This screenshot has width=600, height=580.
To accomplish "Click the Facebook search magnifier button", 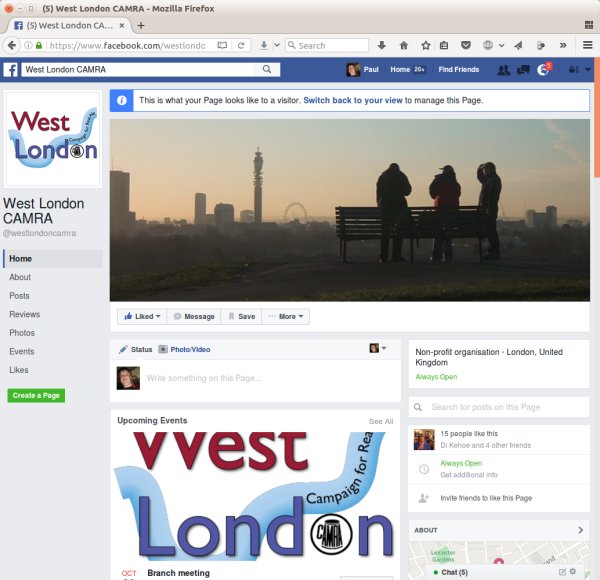I will tap(267, 69).
